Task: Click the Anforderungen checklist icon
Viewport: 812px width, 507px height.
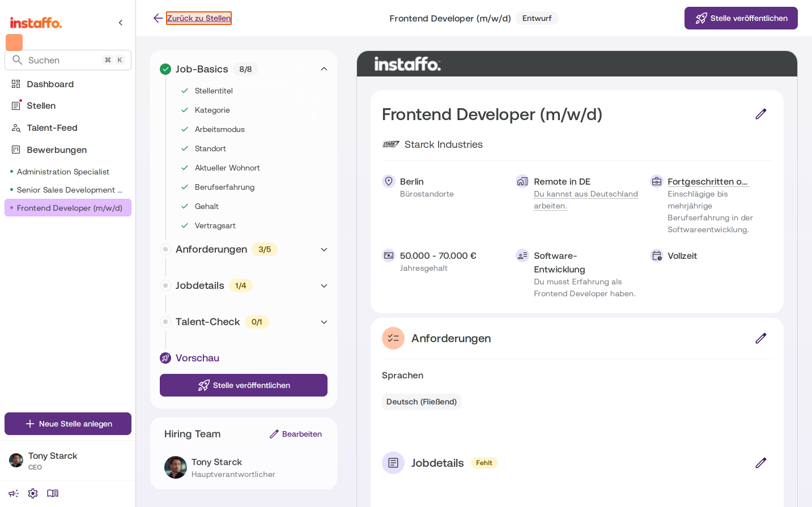Action: click(393, 338)
